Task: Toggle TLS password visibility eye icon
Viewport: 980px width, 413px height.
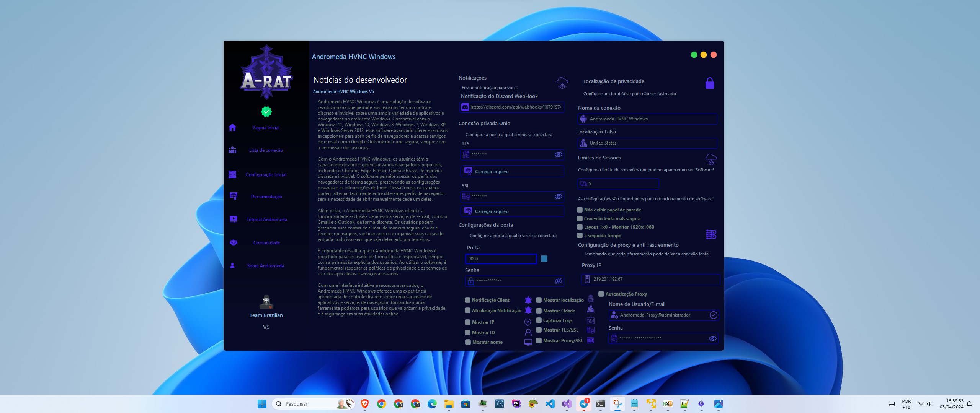Action: tap(559, 154)
